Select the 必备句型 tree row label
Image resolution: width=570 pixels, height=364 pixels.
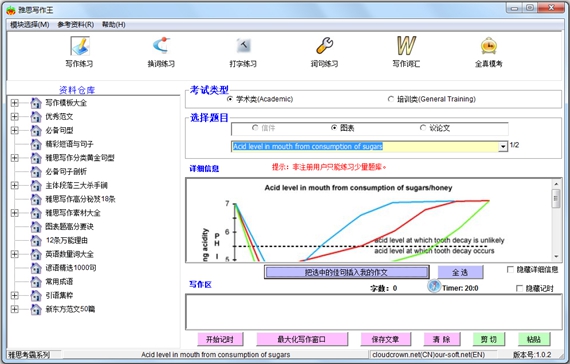pos(59,130)
